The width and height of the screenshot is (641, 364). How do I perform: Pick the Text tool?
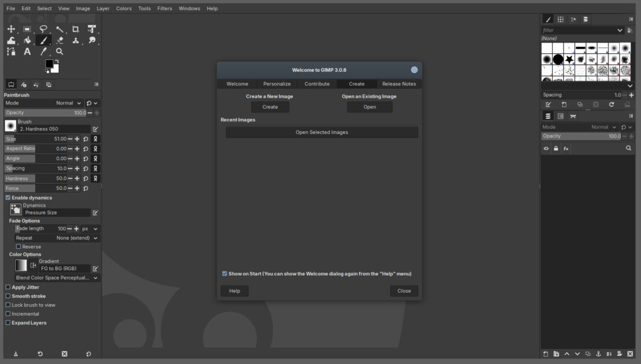click(x=28, y=52)
